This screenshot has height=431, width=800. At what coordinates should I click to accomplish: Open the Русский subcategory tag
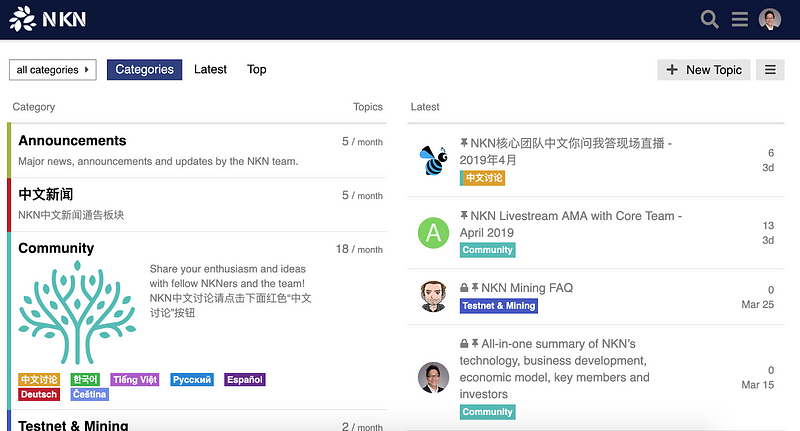pyautogui.click(x=192, y=379)
